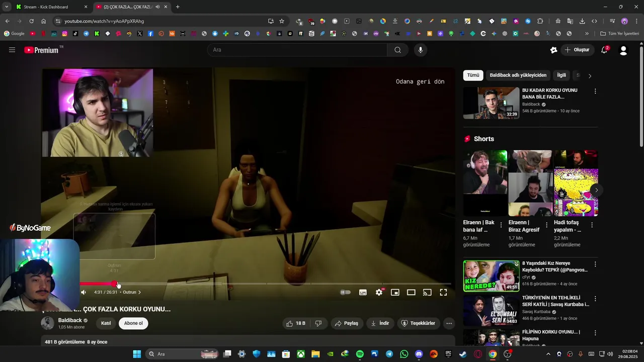Screen dimensions: 644x362
Task: Switch video to miniplayer mode
Action: coord(395,292)
